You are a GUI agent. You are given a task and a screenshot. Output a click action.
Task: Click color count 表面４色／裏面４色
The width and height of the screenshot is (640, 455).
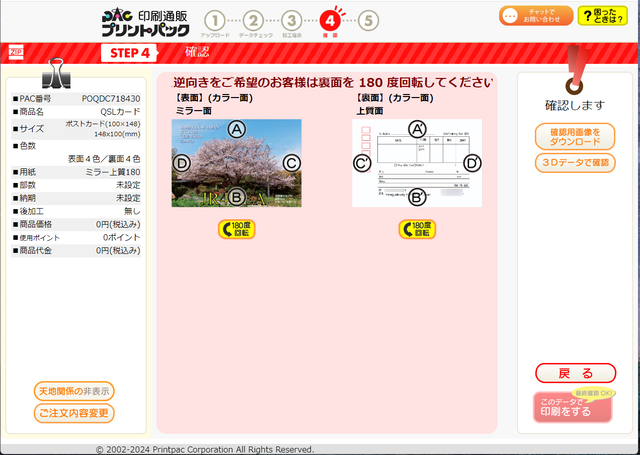[104, 159]
